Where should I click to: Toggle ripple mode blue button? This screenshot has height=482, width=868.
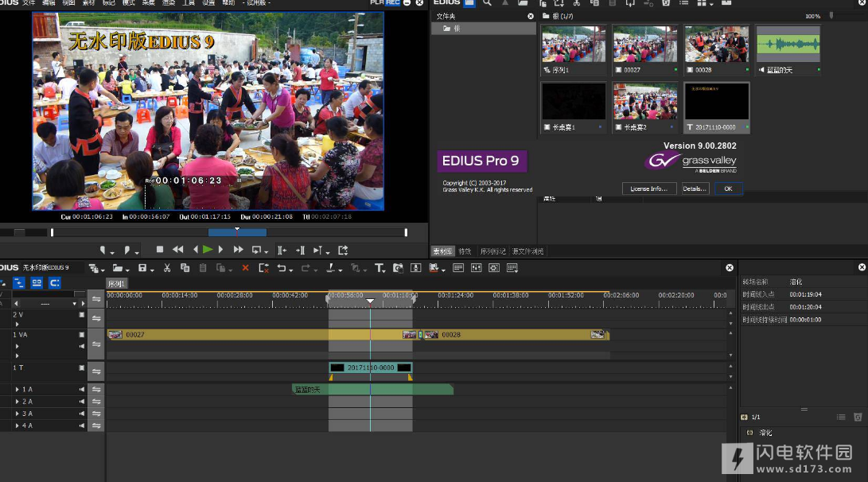pos(19,283)
